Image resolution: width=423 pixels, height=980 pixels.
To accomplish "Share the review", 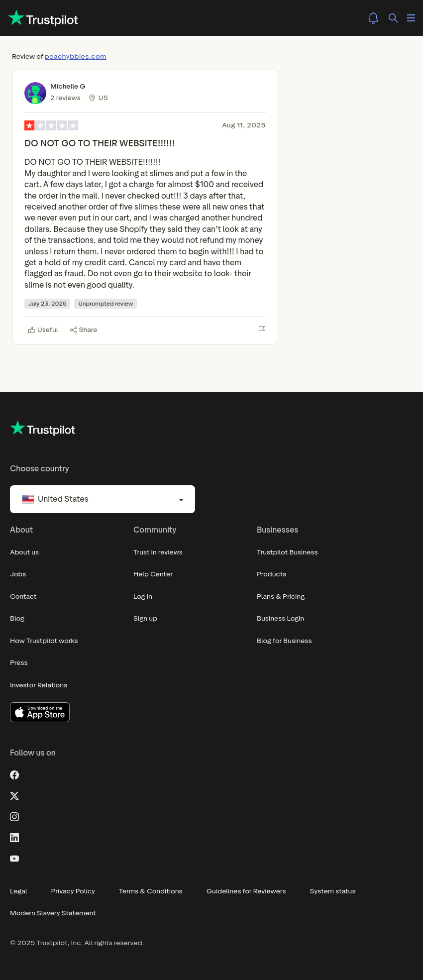I will coord(84,330).
